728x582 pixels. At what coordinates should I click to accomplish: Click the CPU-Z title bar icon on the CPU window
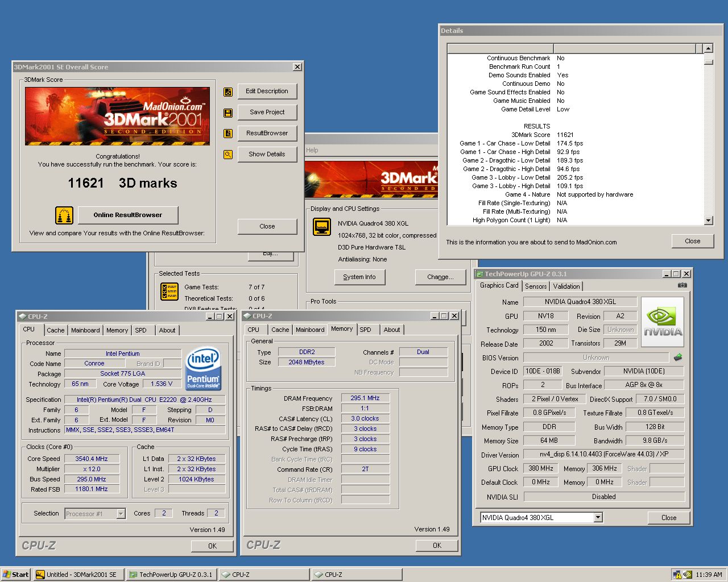[x=23, y=317]
